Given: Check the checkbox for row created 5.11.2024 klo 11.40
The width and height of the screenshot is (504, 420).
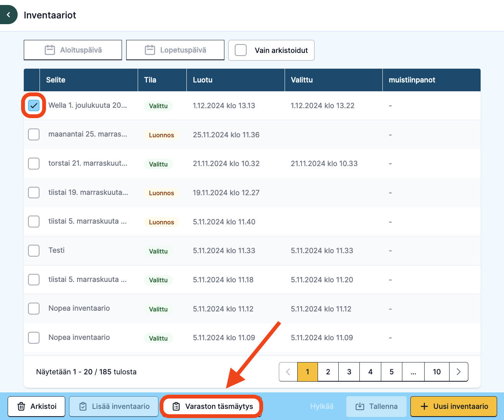Looking at the screenshot, I should click(34, 222).
